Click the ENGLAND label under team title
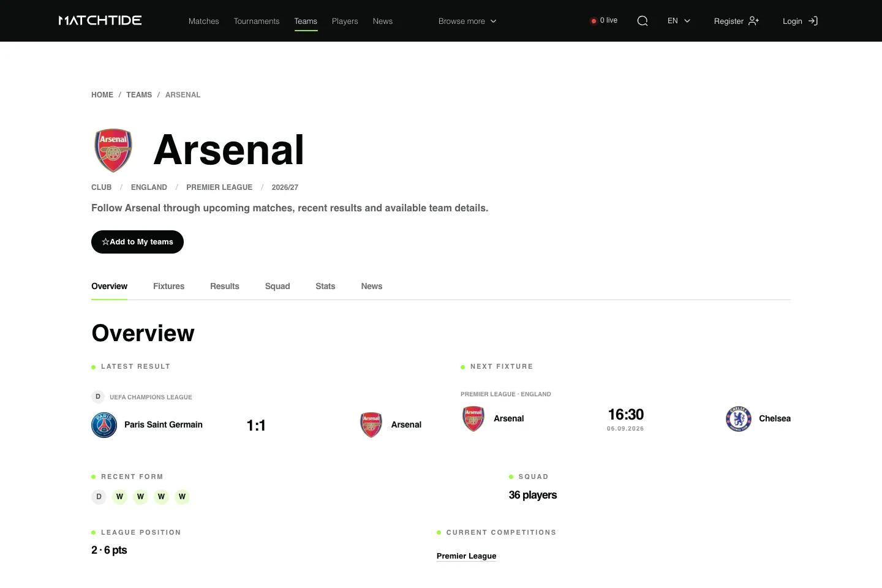The width and height of the screenshot is (882, 588). click(x=149, y=187)
